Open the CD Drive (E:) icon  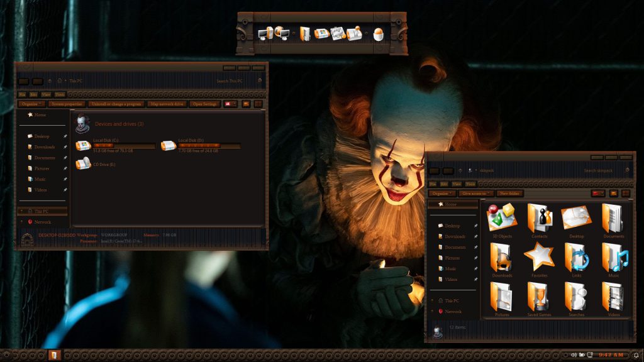[83, 164]
